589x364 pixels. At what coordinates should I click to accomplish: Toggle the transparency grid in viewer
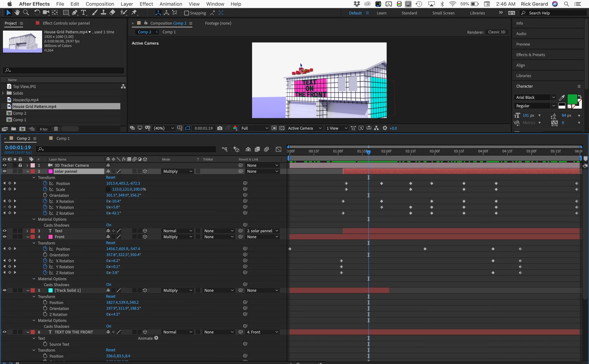coord(282,128)
